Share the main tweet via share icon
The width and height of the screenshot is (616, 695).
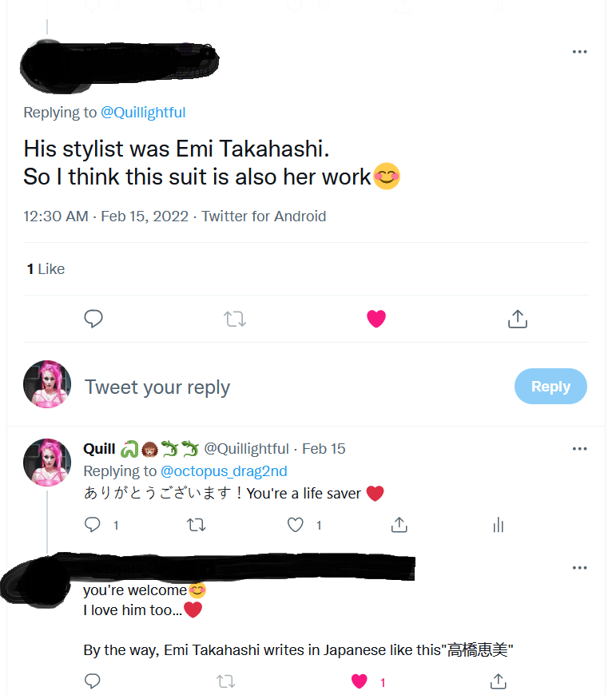[x=518, y=320]
